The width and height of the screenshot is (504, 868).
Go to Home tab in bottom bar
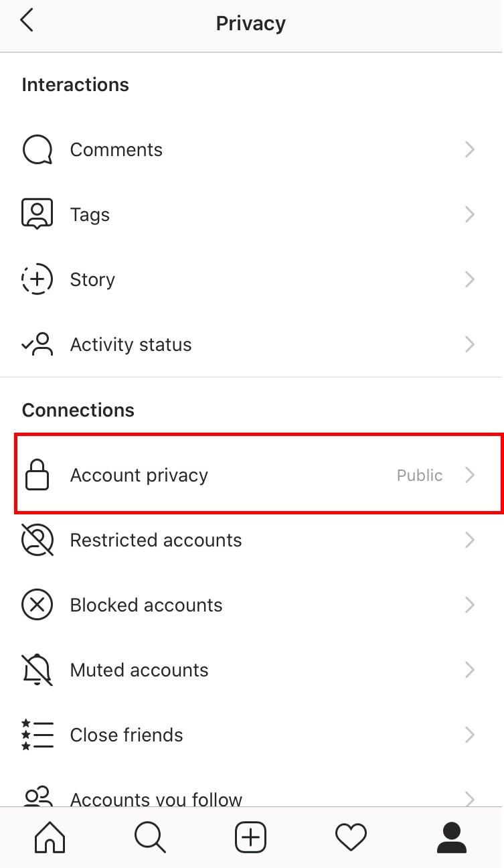[50, 838]
